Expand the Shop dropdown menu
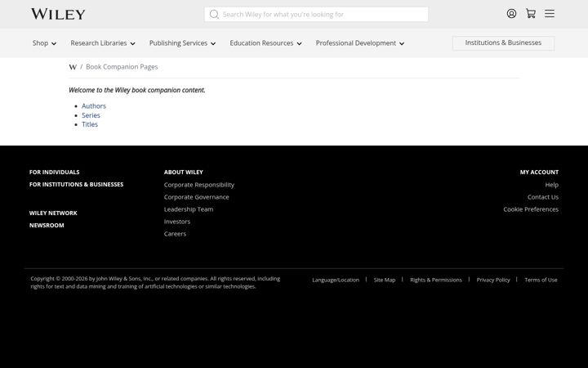This screenshot has height=368, width=588. tap(44, 43)
